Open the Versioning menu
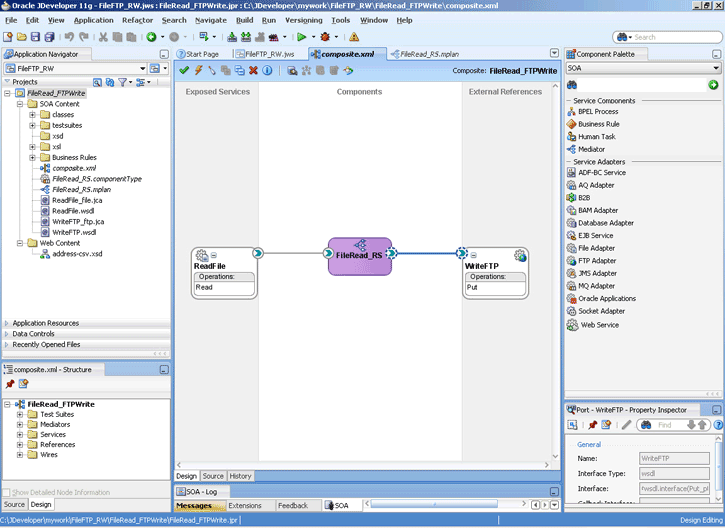 [x=303, y=20]
